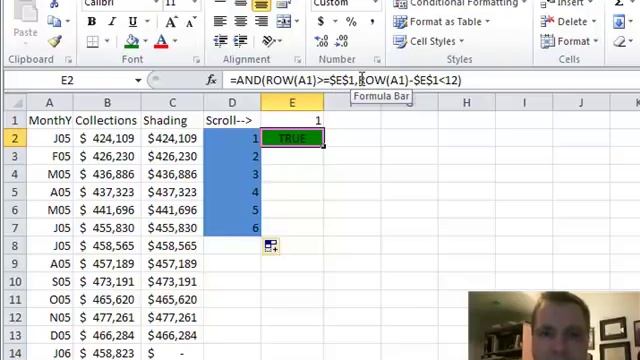Open the Borders dropdown arrow
Image resolution: width=640 pixels, height=360 pixels.
coord(107,41)
